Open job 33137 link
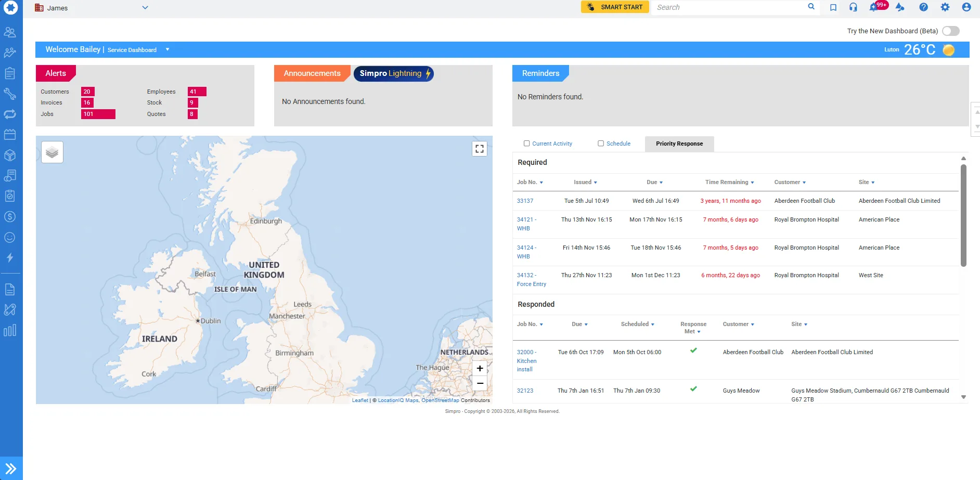Viewport: 980px width, 480px height. 525,201
